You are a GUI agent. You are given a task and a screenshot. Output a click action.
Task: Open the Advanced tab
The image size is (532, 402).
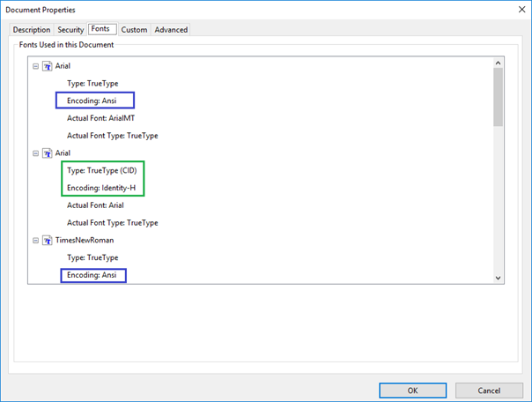[x=171, y=30]
